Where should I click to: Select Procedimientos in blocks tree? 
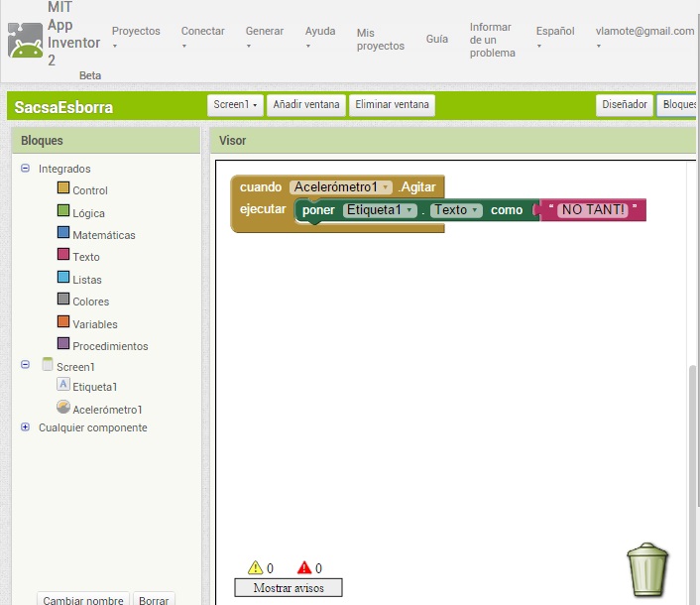[110, 346]
